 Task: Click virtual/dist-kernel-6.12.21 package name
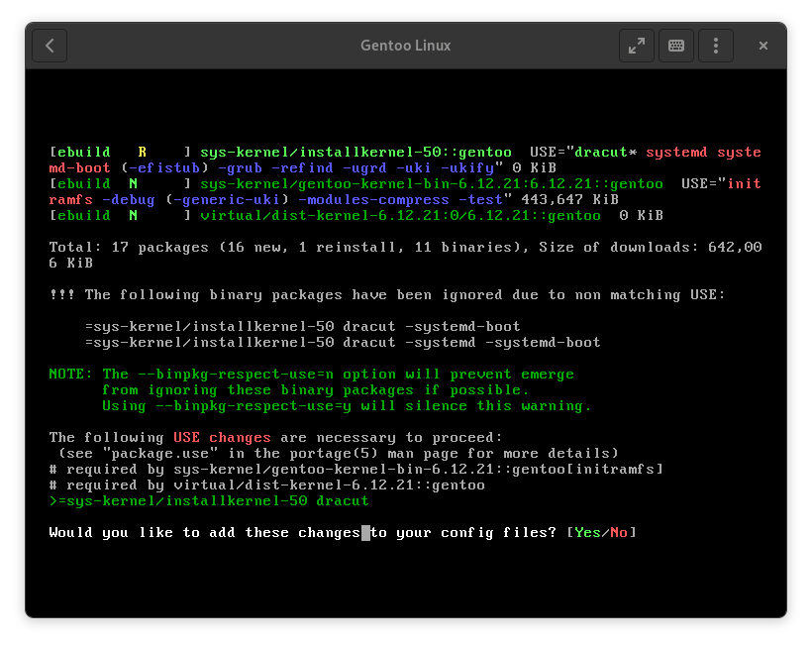coord(400,216)
